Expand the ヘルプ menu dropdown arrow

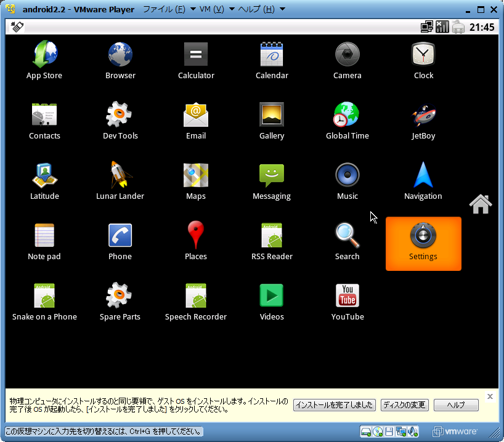tap(283, 9)
